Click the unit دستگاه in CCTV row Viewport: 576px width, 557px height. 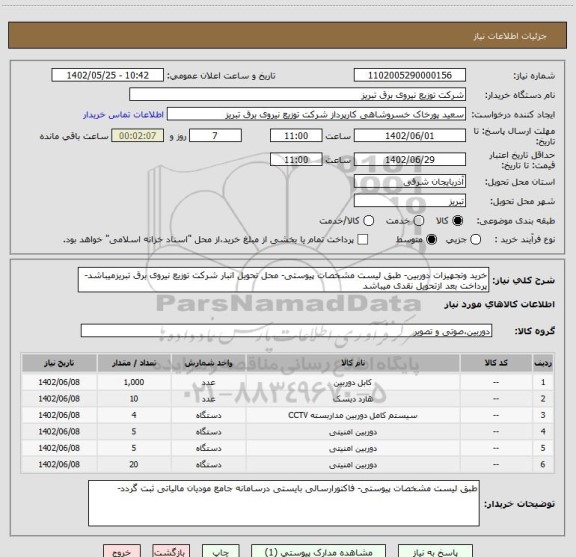pyautogui.click(x=208, y=415)
